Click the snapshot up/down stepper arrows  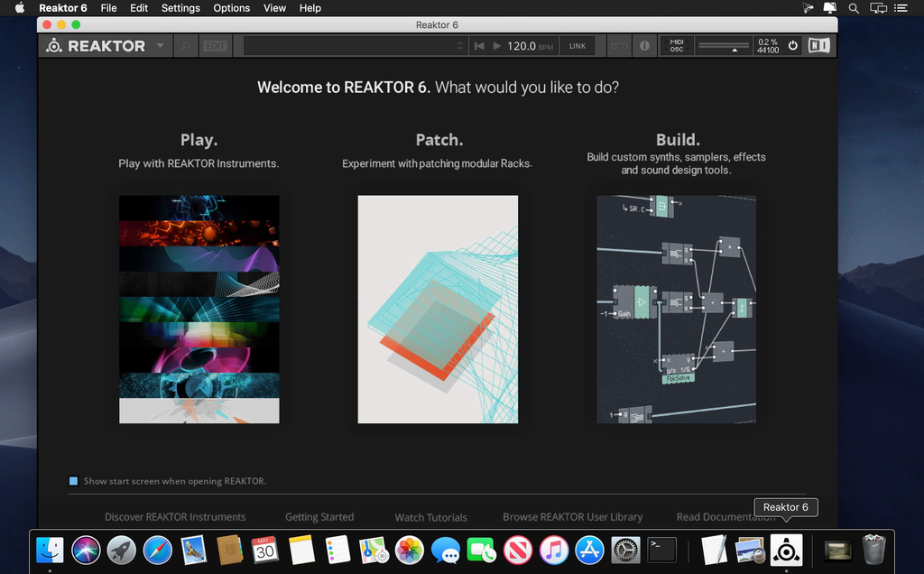coord(459,46)
